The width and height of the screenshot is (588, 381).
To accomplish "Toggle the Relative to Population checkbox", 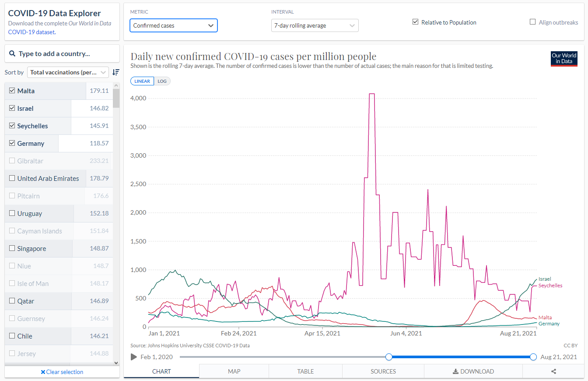I will click(x=415, y=22).
